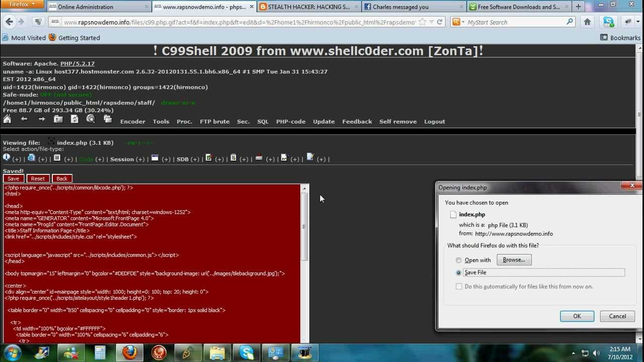This screenshot has height=362, width=644.
Task: Check Do this automatically for files like this
Action: coord(459,287)
